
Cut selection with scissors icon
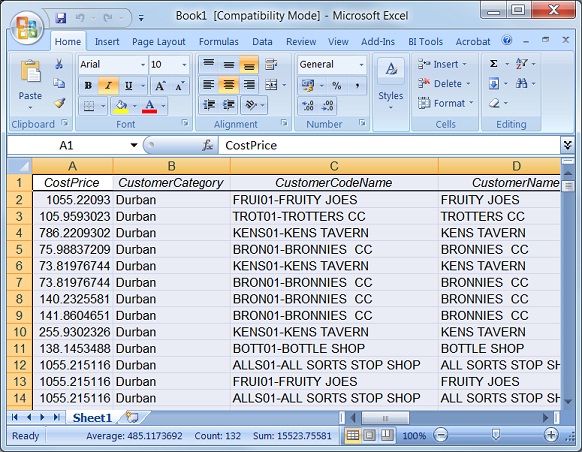click(x=59, y=64)
